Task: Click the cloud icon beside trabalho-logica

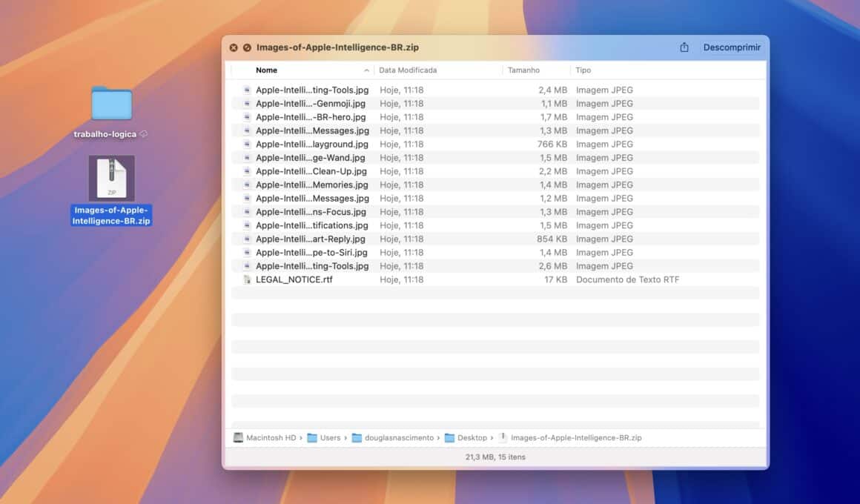Action: [144, 134]
